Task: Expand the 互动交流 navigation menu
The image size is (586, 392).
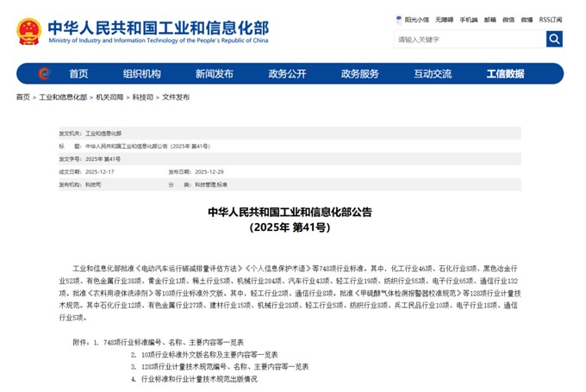Action: point(432,74)
